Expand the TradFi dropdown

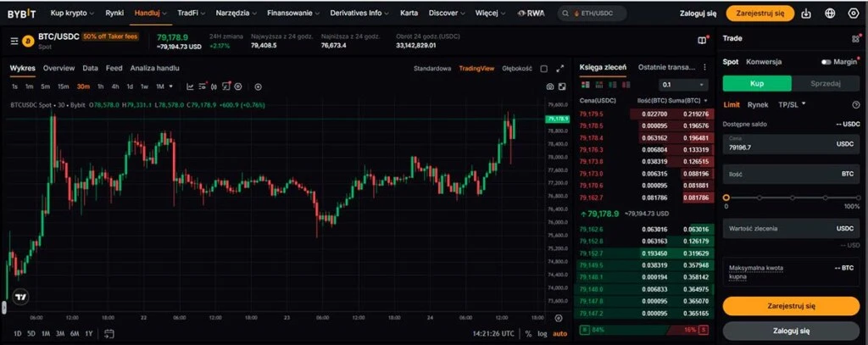pyautogui.click(x=192, y=13)
